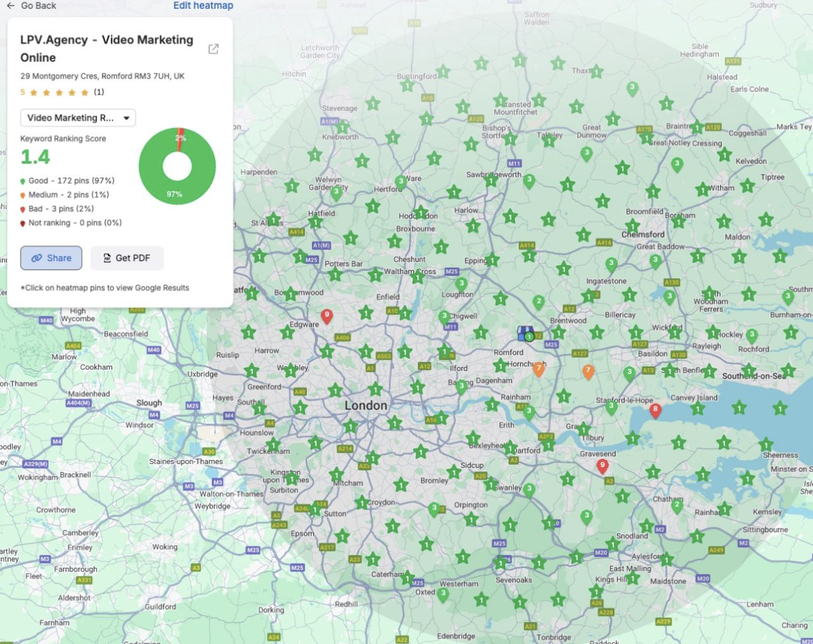Viewport: 813px width, 644px height.
Task: Click the Get PDF button
Action: pyautogui.click(x=127, y=258)
